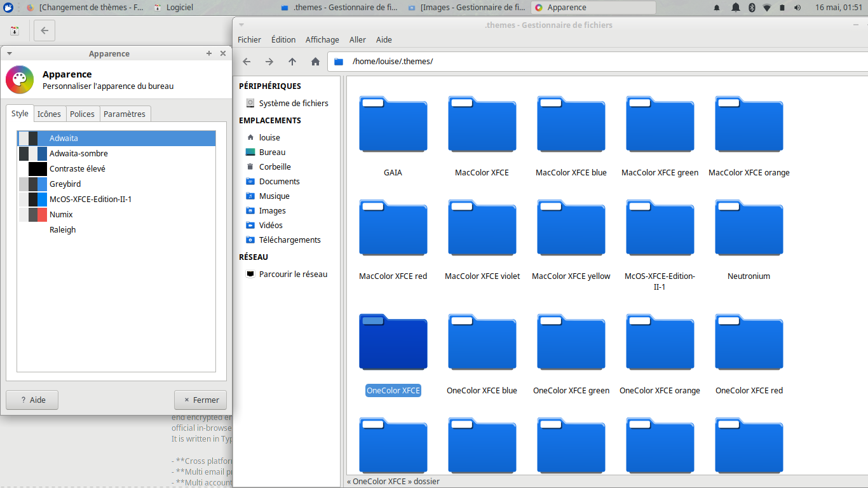Select the Raleigh theme row

[x=116, y=229]
